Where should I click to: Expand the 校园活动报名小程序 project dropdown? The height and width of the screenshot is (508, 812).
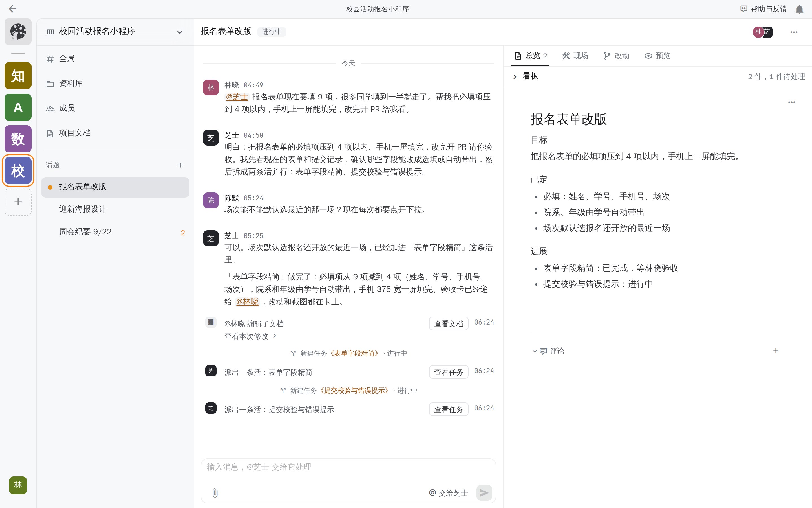pos(180,32)
